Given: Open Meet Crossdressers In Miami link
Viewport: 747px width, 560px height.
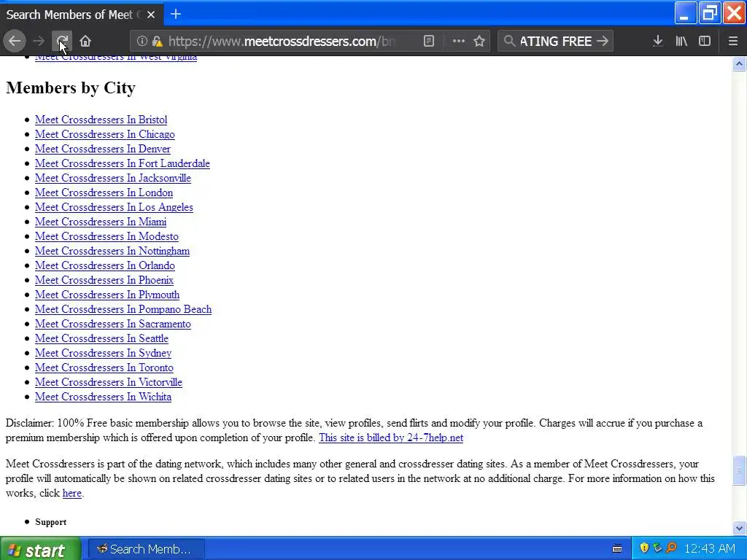Looking at the screenshot, I should pyautogui.click(x=101, y=222).
